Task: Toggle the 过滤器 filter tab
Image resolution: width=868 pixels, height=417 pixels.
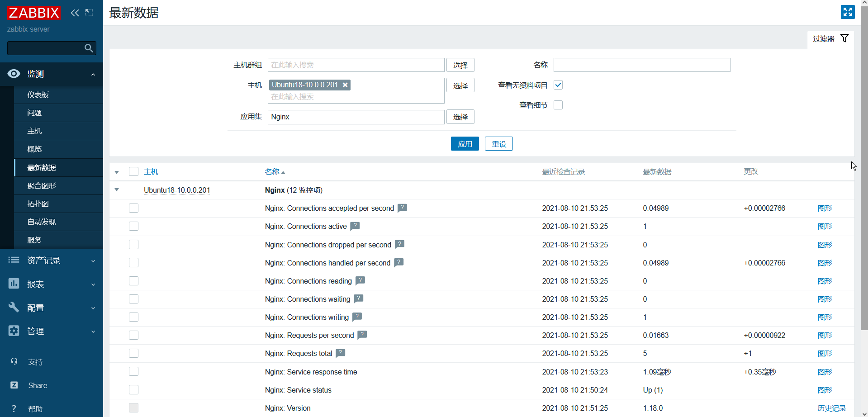Action: (x=831, y=39)
